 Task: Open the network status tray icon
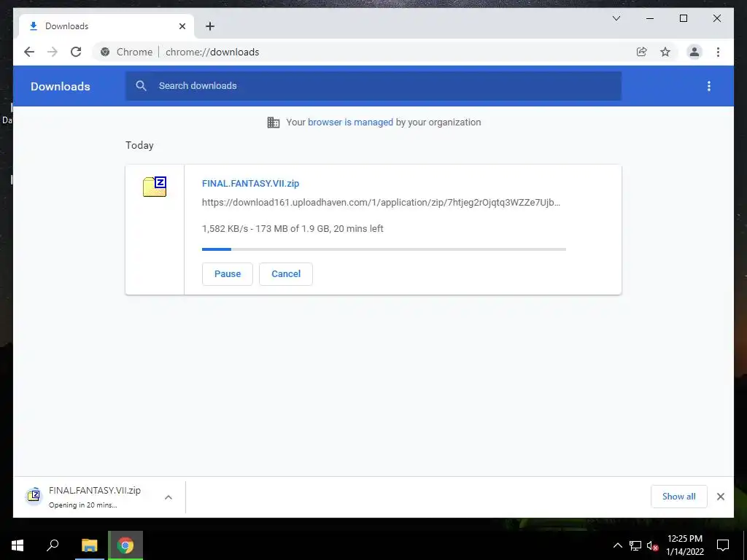635,545
